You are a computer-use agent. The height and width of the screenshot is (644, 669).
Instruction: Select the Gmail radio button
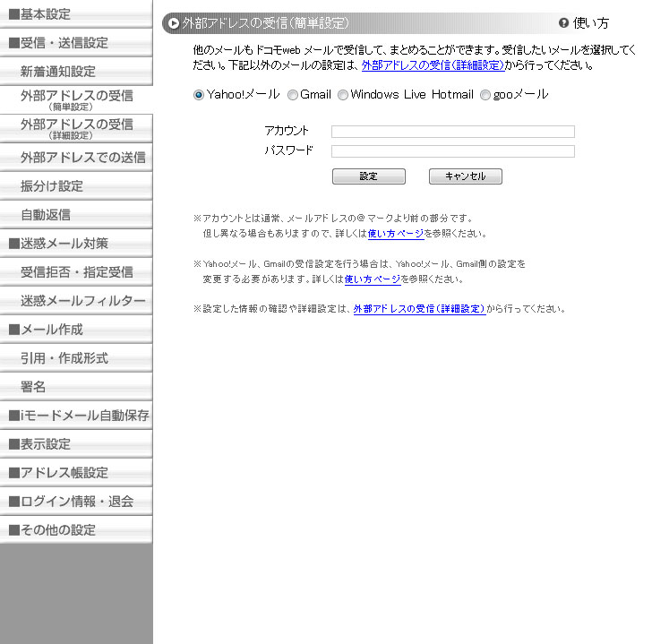292,95
